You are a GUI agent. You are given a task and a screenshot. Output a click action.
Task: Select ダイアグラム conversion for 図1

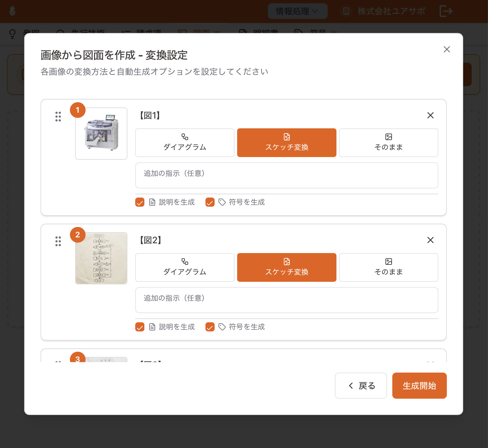click(x=185, y=143)
